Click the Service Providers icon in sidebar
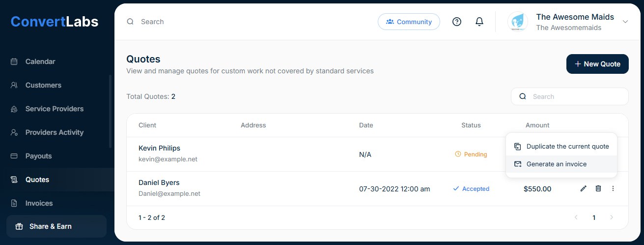 pyautogui.click(x=14, y=109)
